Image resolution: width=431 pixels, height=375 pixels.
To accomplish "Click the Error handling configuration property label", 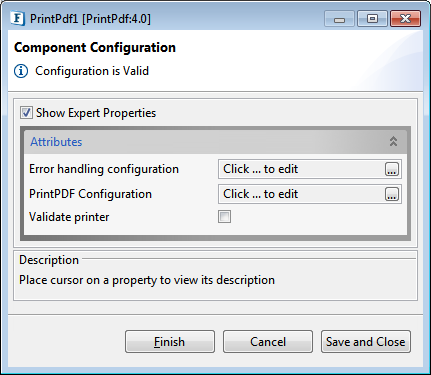I will (104, 169).
